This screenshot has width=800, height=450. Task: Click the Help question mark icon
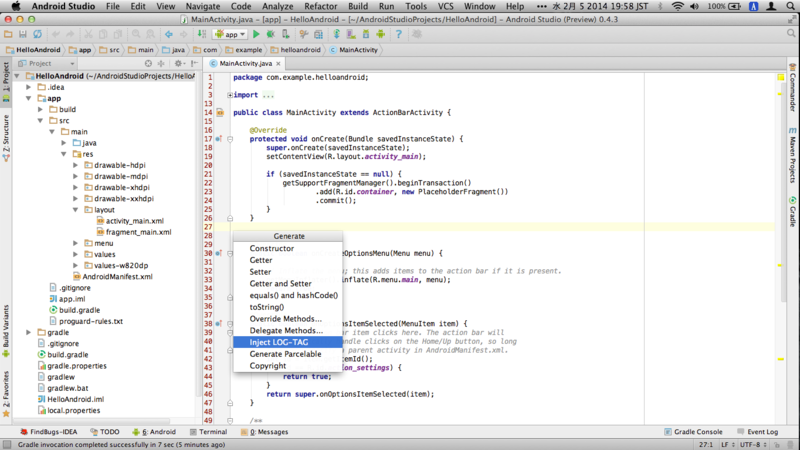click(x=398, y=34)
